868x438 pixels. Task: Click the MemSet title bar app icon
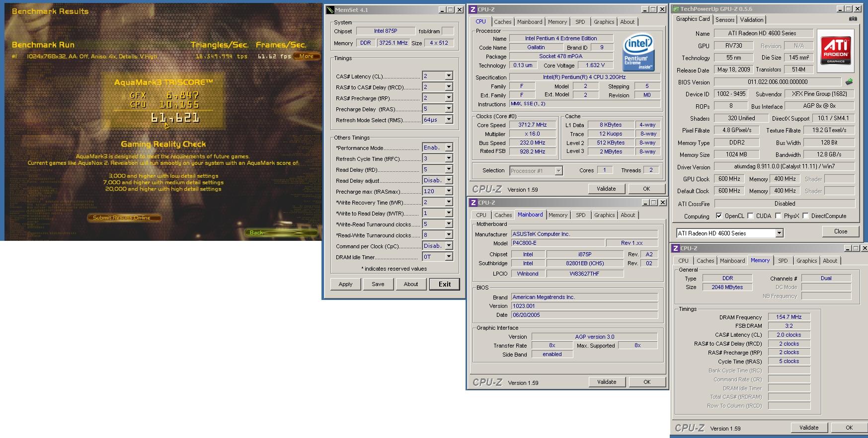(x=330, y=10)
